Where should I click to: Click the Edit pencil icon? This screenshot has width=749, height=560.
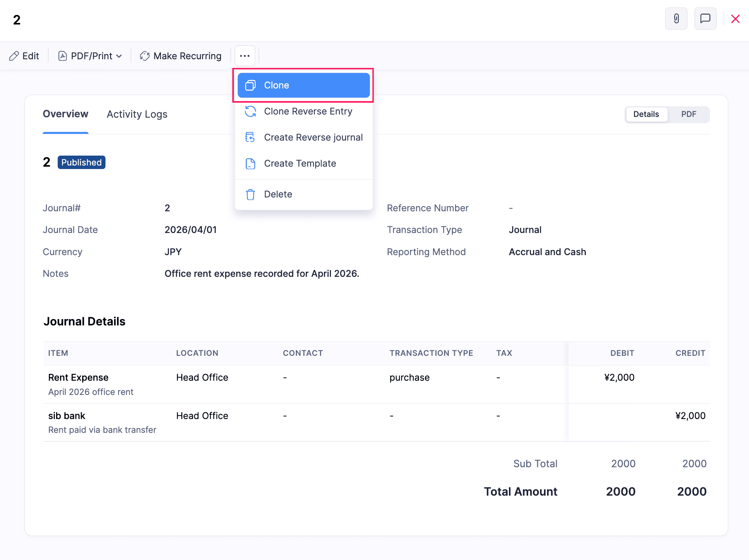click(x=14, y=56)
